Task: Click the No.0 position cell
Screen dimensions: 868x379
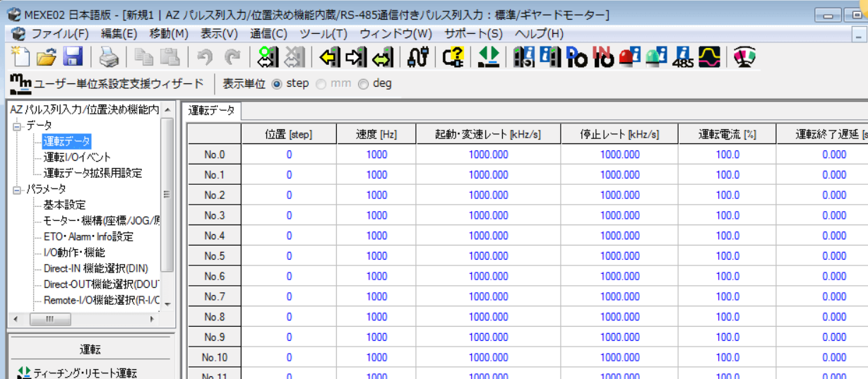Action: 288,155
